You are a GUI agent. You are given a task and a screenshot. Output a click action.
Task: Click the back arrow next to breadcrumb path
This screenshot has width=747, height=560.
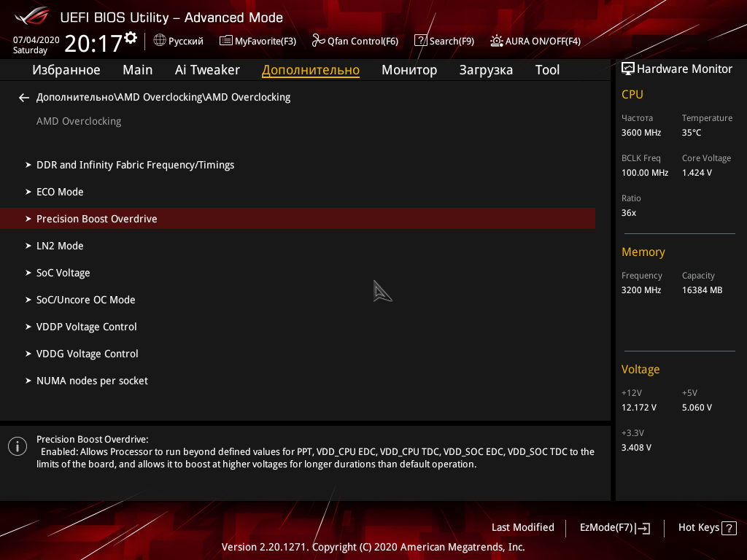[24, 98]
